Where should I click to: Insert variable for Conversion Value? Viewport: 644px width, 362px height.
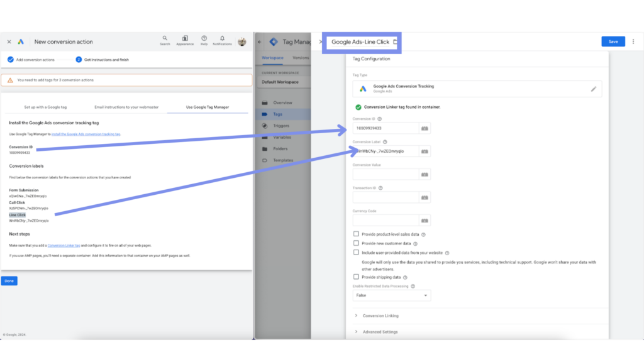coord(425,175)
